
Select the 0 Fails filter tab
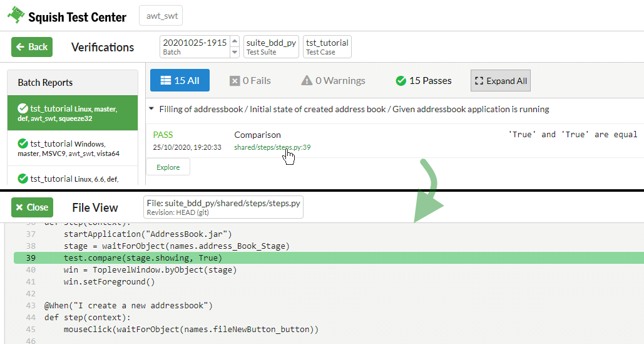coord(250,81)
